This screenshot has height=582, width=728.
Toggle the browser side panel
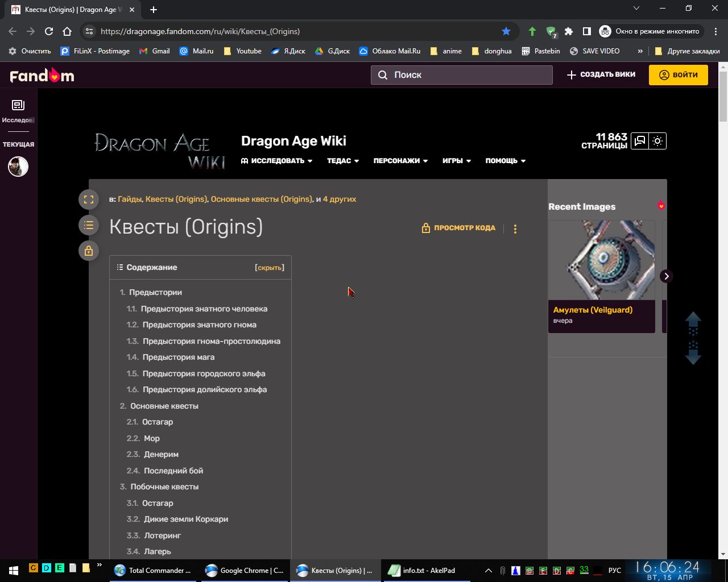pyautogui.click(x=587, y=31)
